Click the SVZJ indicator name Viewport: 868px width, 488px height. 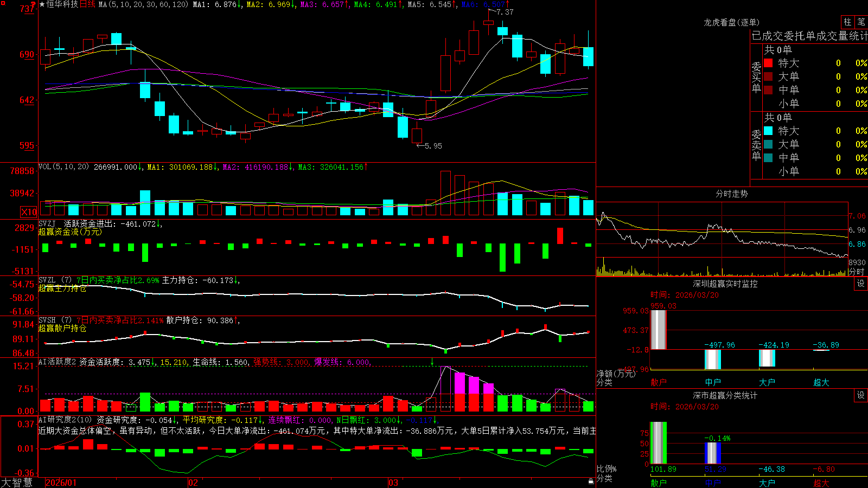coord(47,223)
